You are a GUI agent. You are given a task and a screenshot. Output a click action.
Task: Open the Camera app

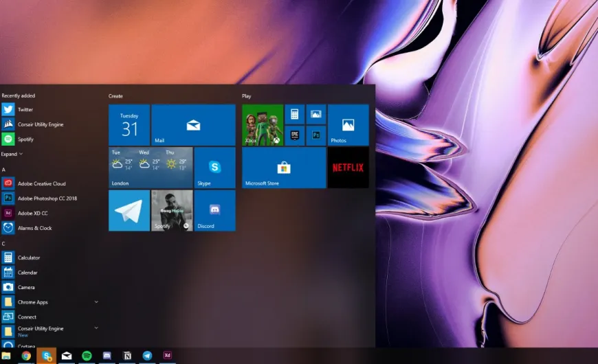pos(49,287)
